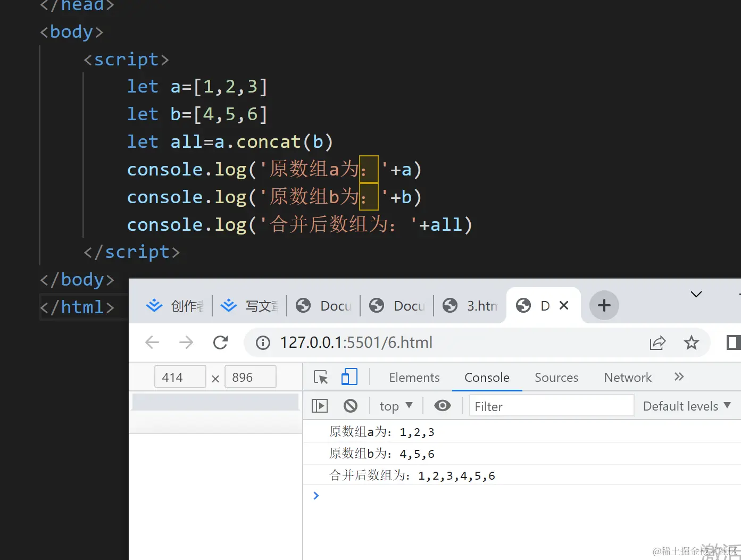Switch to the Elements tab

pyautogui.click(x=414, y=378)
